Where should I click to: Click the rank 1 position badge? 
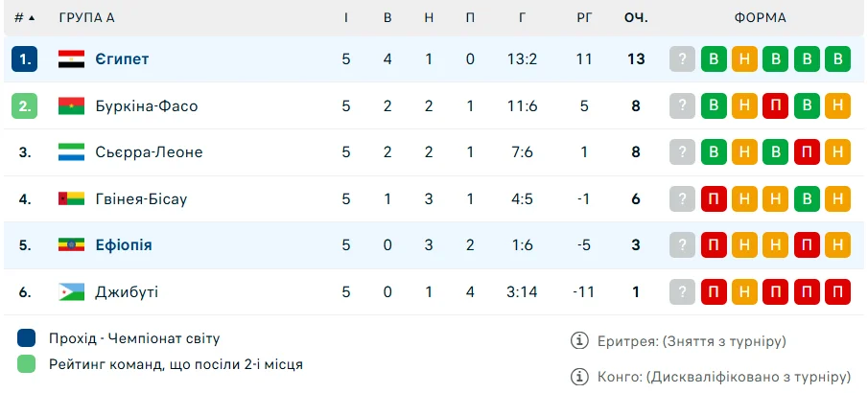[x=25, y=59]
